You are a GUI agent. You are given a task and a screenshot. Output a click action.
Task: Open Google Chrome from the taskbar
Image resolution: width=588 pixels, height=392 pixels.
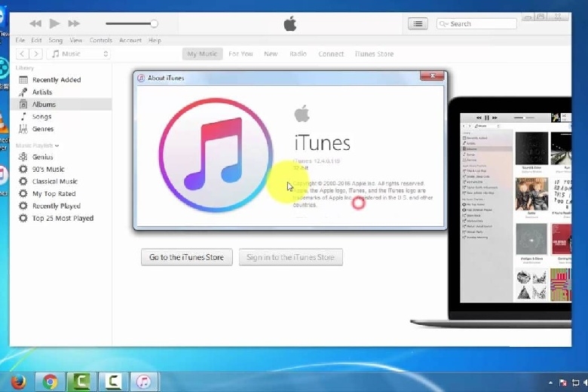tap(51, 382)
